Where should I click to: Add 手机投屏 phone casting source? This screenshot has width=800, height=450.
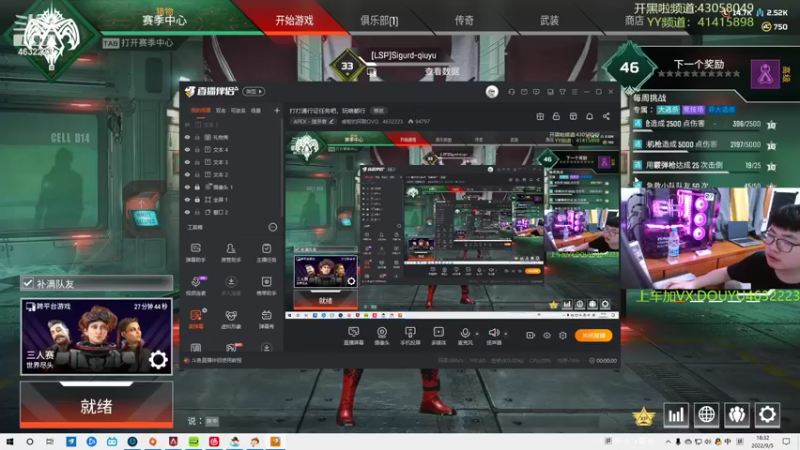pos(410,336)
